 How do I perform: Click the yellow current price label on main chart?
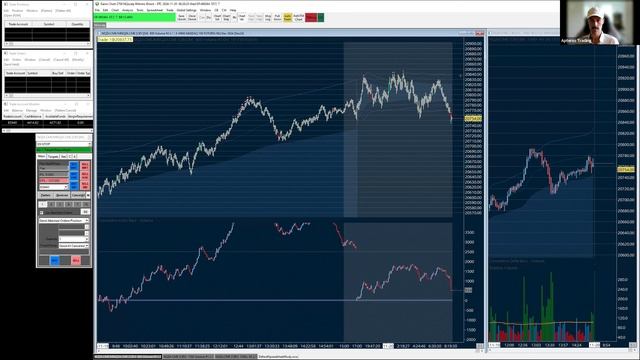tap(473, 118)
